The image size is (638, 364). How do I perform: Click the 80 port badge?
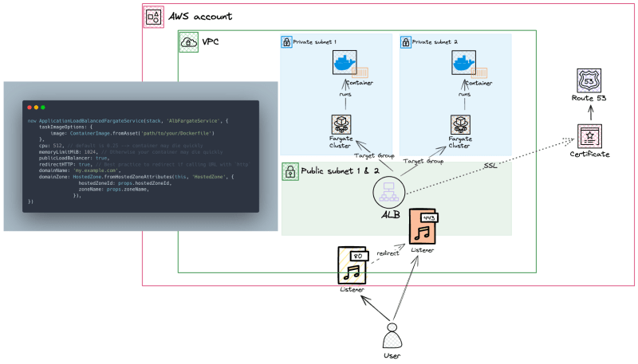[358, 256]
